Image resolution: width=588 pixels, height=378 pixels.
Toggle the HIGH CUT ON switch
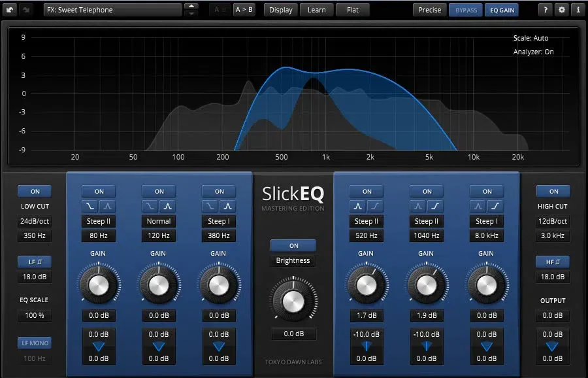pos(553,192)
